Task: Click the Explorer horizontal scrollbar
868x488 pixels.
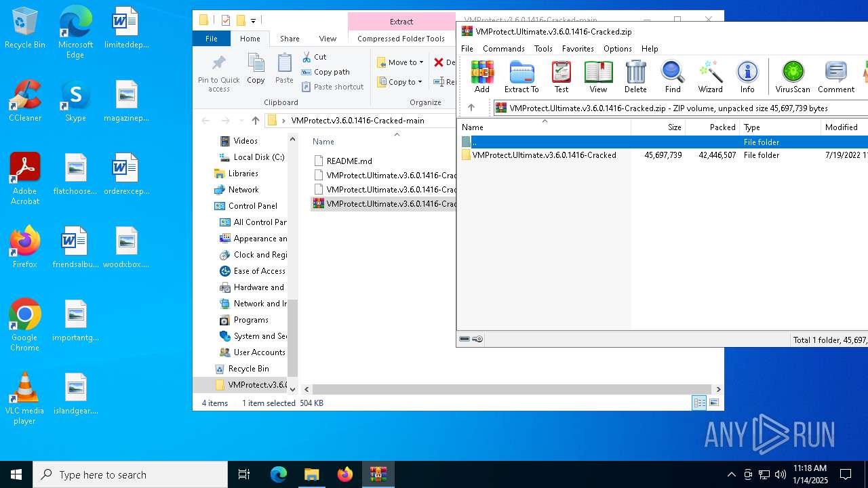Action: coord(513,390)
